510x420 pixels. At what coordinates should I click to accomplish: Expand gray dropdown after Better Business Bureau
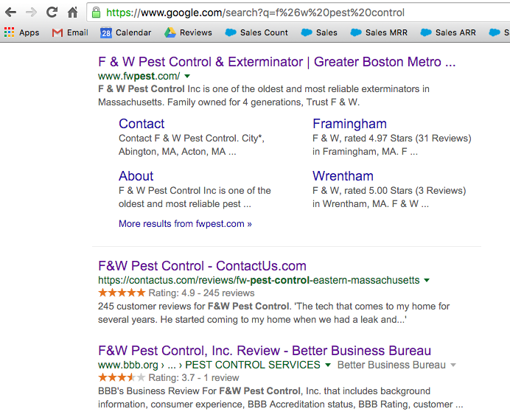click(x=453, y=365)
